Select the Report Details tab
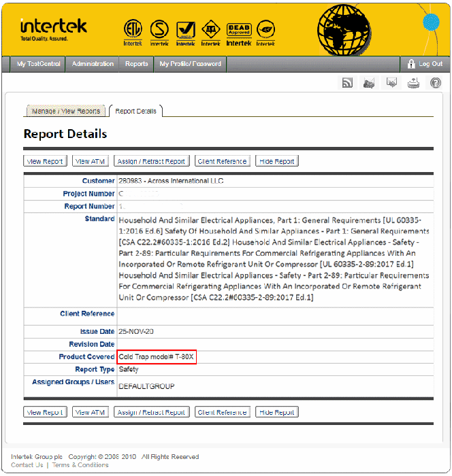This screenshot has height=476, width=452. click(135, 111)
